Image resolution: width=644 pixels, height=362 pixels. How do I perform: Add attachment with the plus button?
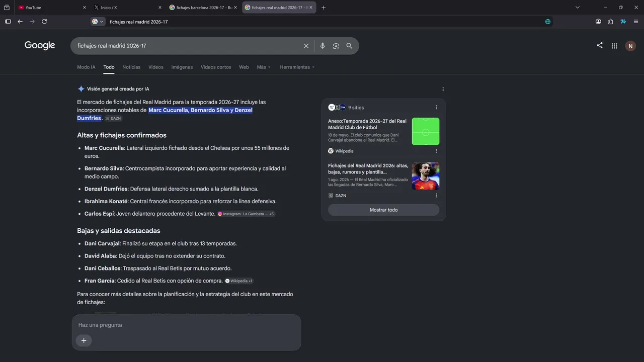pos(84,340)
